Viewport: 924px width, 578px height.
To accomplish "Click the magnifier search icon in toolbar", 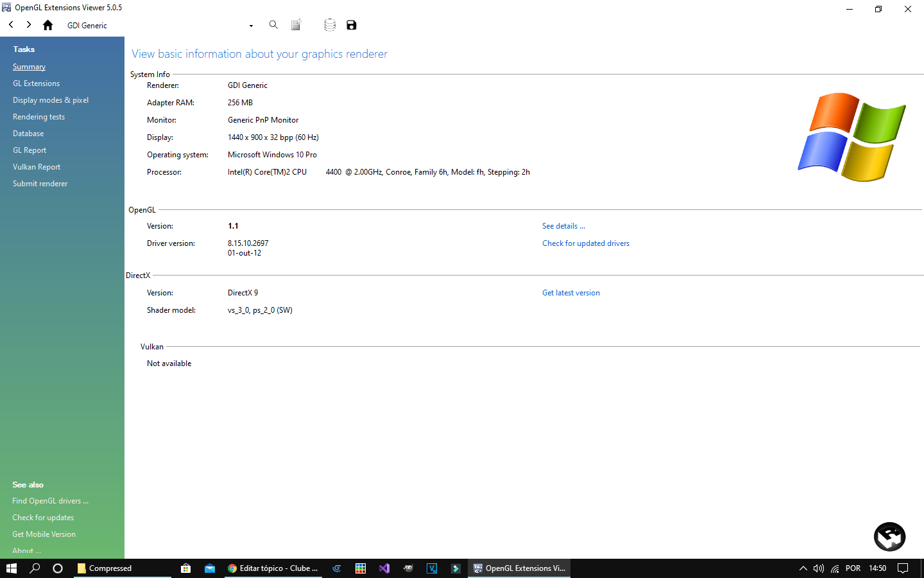I will coord(273,25).
